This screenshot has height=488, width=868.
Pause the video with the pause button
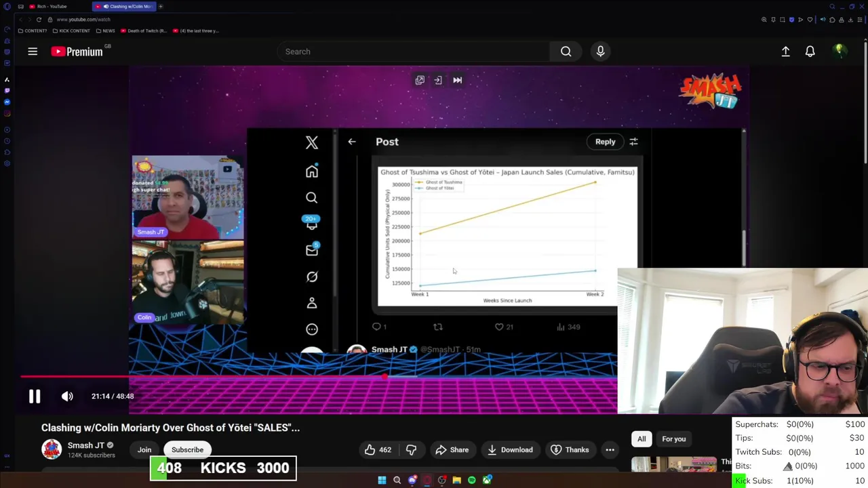click(x=35, y=396)
